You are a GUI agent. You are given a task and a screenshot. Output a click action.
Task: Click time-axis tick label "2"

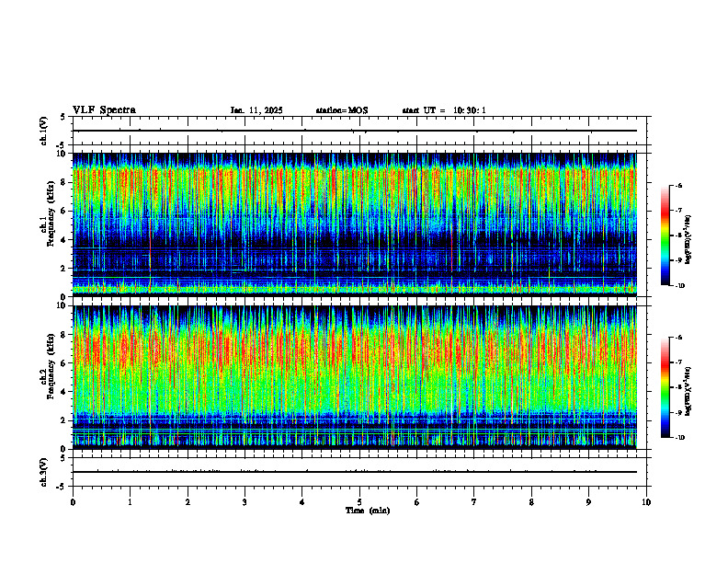point(188,502)
